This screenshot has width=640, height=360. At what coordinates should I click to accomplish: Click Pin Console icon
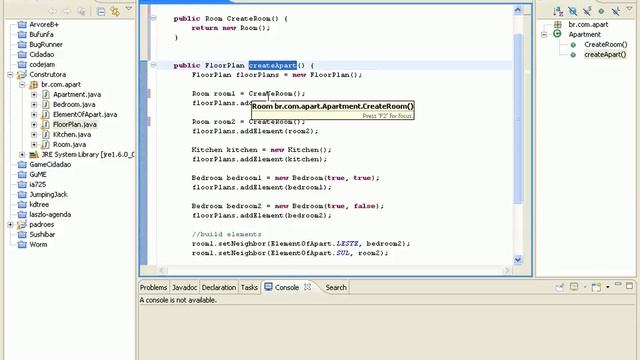pos(559,287)
